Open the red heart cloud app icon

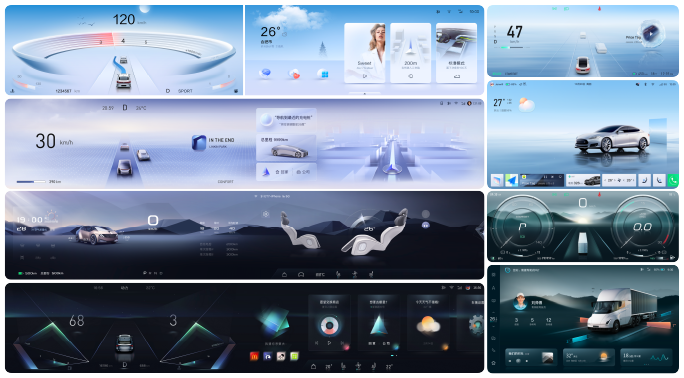pyautogui.click(x=294, y=74)
